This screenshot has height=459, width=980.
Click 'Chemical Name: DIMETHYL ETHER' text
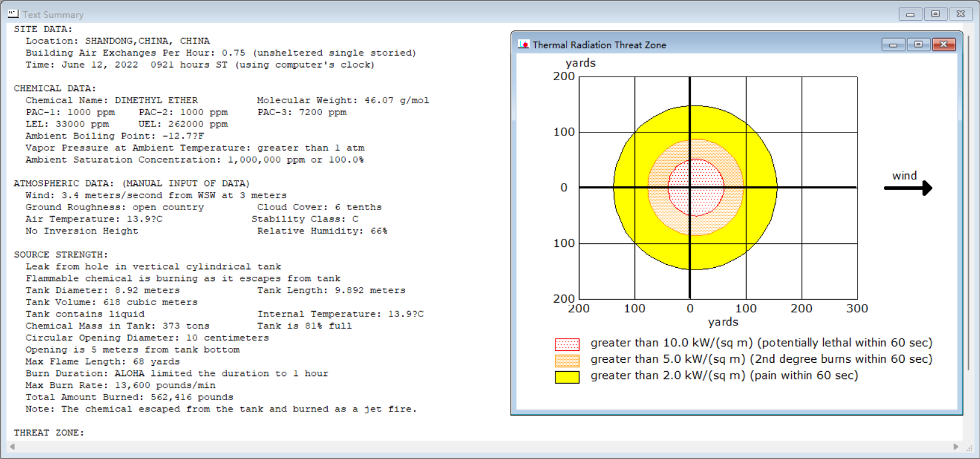pos(112,100)
